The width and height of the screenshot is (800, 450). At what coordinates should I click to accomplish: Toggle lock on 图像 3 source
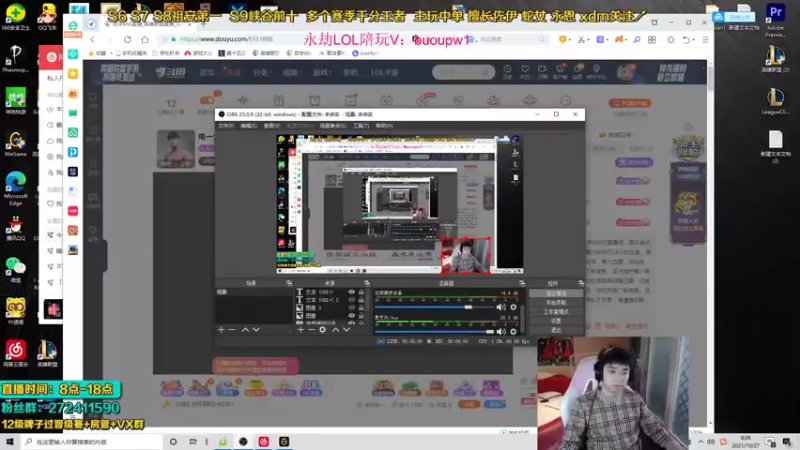coord(361,308)
